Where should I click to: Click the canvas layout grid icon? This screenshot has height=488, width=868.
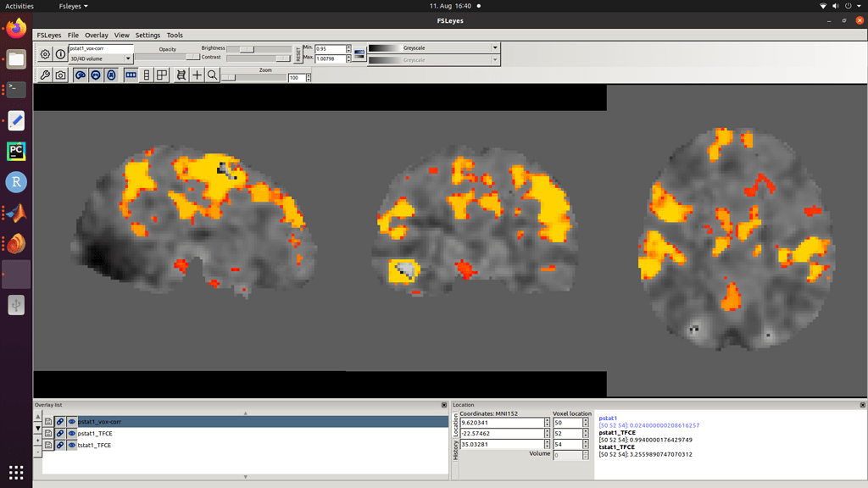(x=160, y=75)
